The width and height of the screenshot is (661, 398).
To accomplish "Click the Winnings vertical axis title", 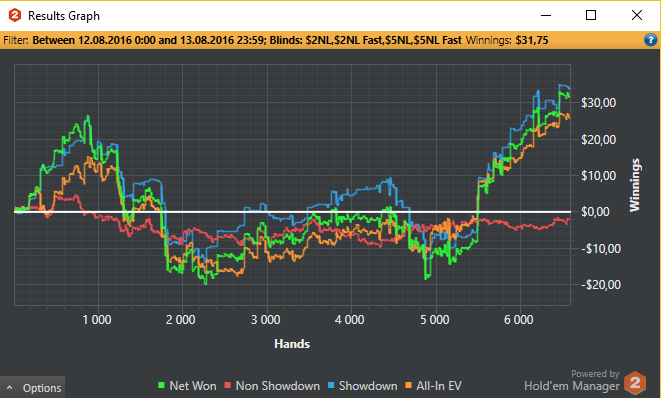I will coord(634,185).
